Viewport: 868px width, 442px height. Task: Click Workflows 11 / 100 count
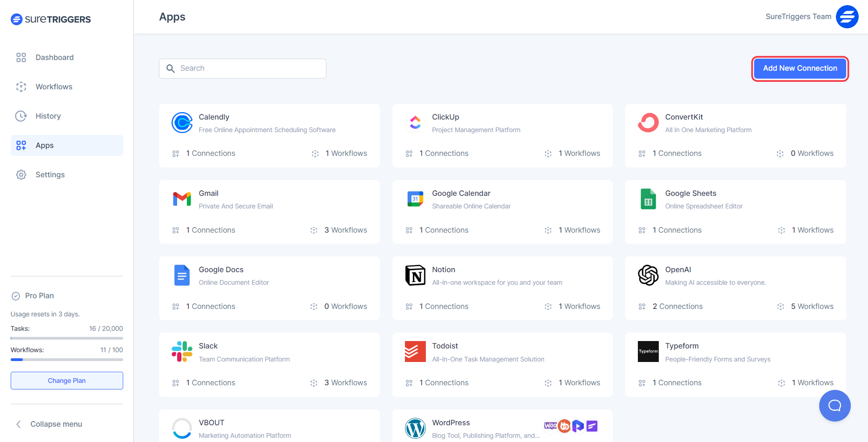[x=112, y=350]
